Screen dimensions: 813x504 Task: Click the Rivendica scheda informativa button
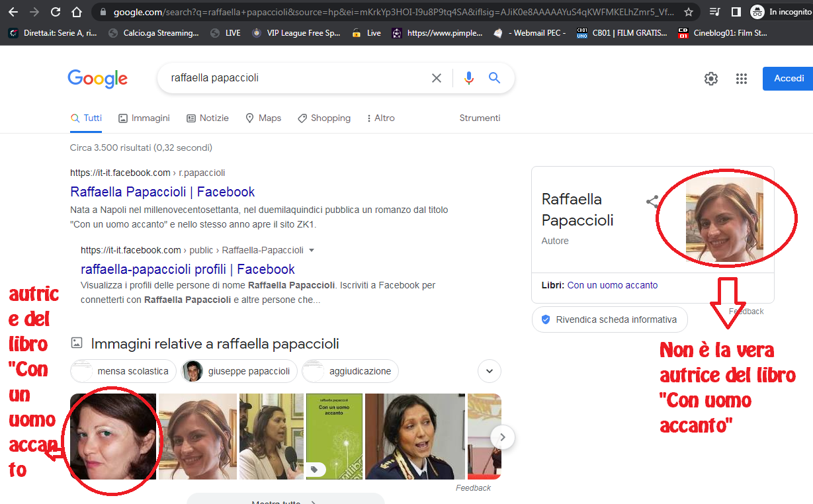coord(609,319)
